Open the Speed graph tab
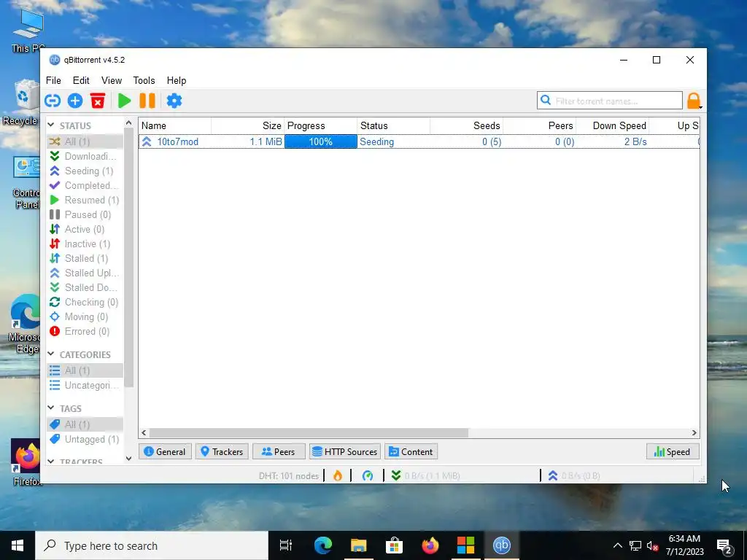Viewport: 747px width, 560px height. click(x=673, y=451)
